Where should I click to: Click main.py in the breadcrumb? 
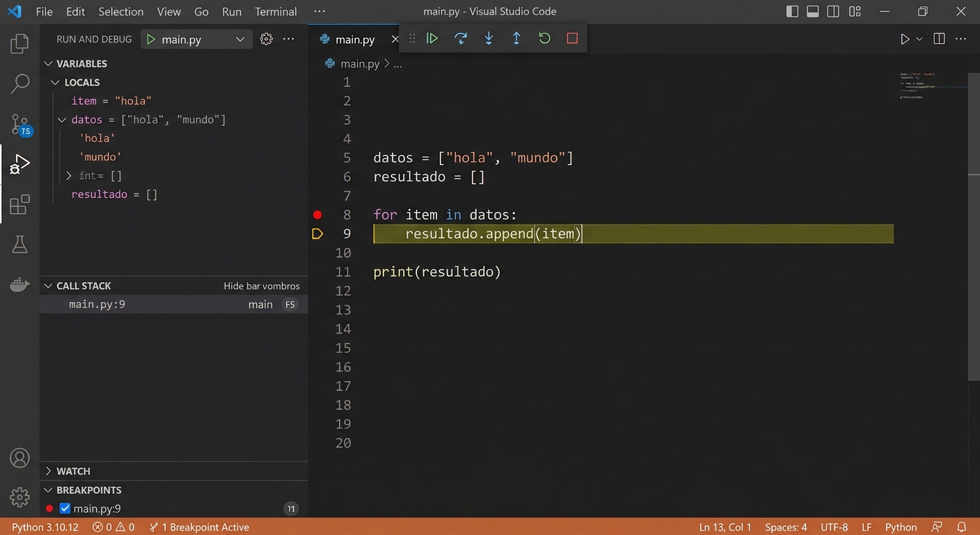[x=360, y=63]
